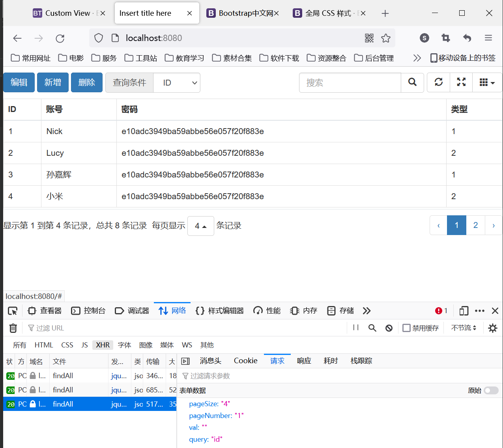The width and height of the screenshot is (503, 448).
Task: Click the search magnifier button in table toolbar
Action: coord(412,82)
